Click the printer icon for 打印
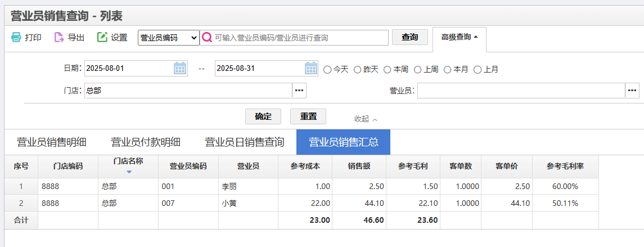644x247 pixels. pos(16,38)
